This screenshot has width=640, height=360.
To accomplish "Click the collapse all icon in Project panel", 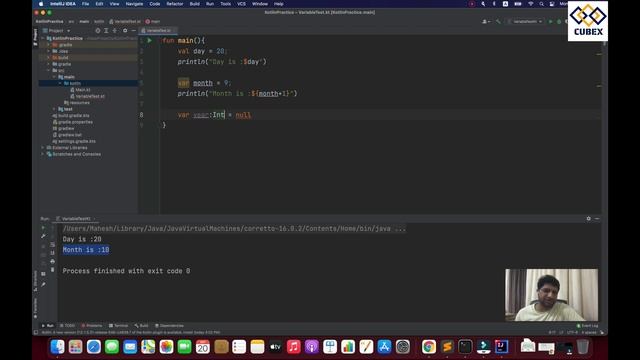I will click(x=115, y=31).
